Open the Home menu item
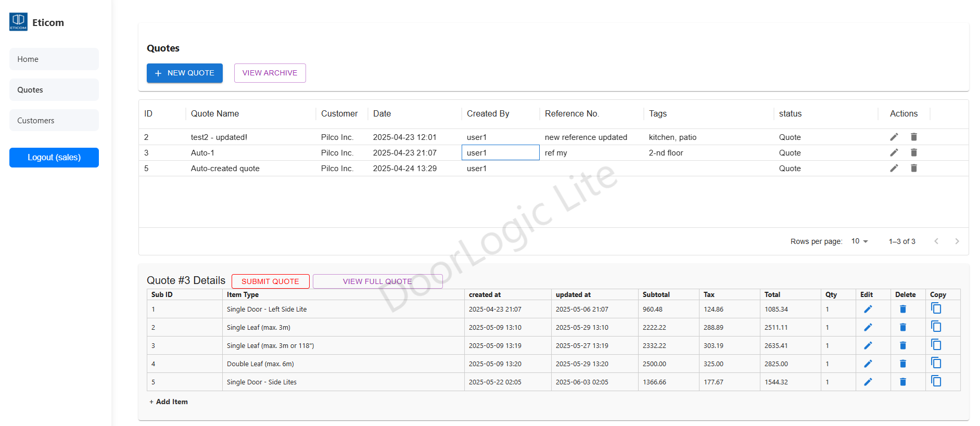This screenshot has height=426, width=980. click(x=54, y=59)
